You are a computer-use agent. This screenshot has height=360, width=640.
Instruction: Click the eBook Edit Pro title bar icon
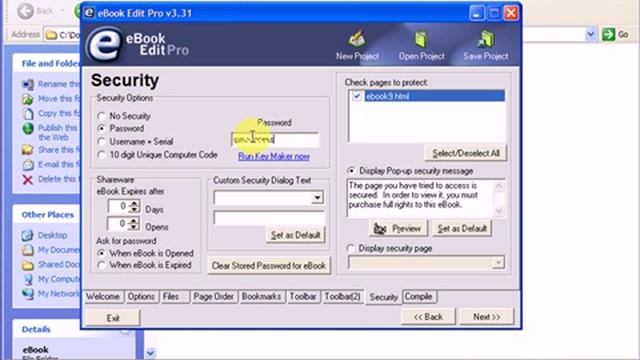(x=89, y=13)
